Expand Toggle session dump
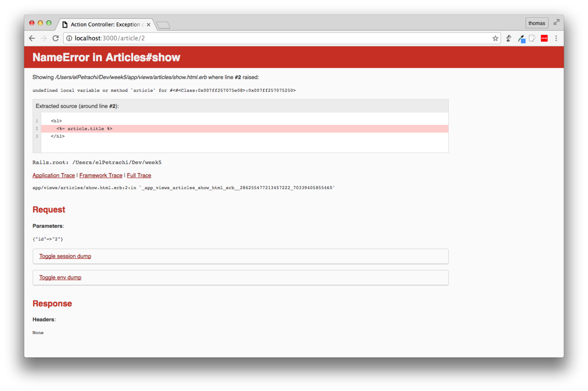The image size is (588, 391). click(x=65, y=256)
